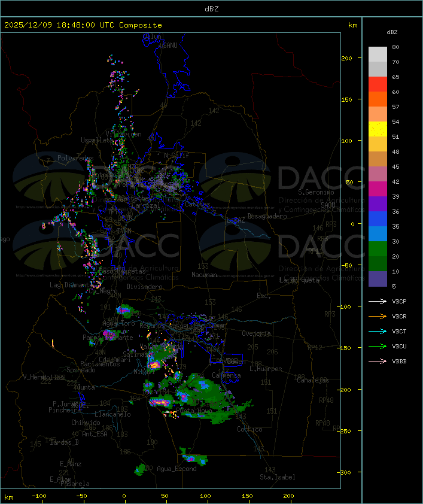Image resolution: width=423 pixels, height=504 pixels.
Task: Select the gray 70–65 dBZ legend swatch
Action: click(378, 69)
